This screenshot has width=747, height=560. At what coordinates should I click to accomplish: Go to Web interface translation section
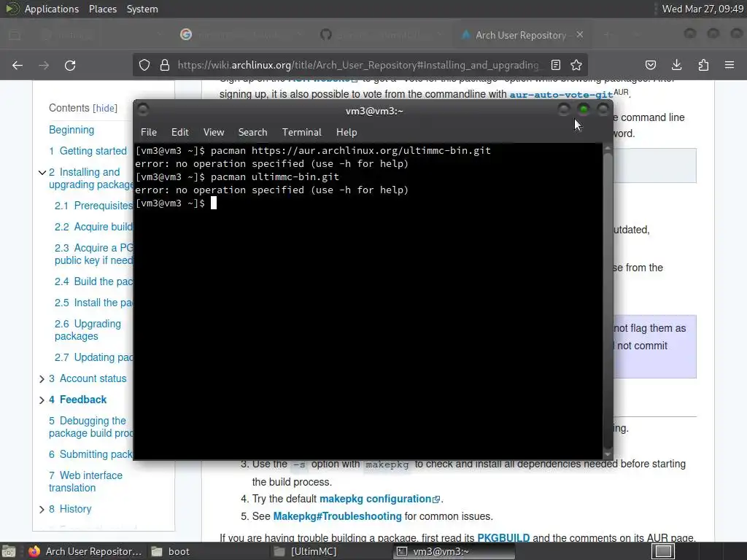pos(86,481)
